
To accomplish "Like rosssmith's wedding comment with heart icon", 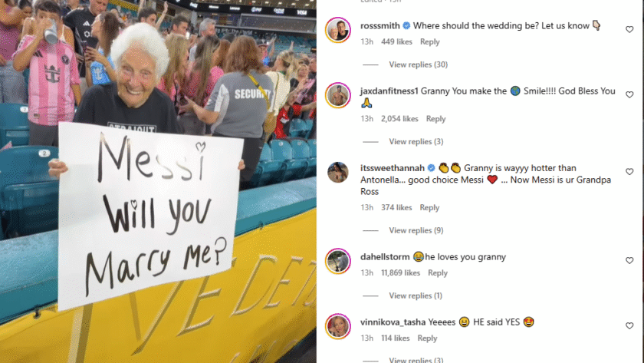I will pyautogui.click(x=629, y=30).
